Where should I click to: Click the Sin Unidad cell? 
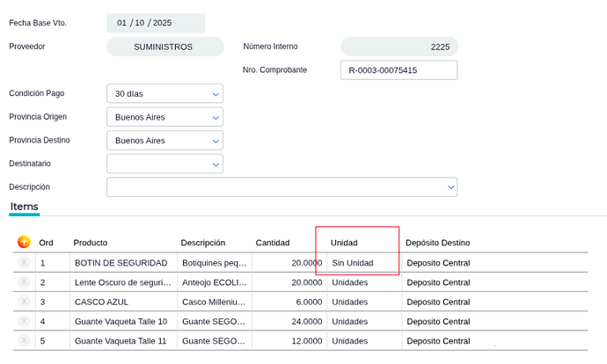pyautogui.click(x=353, y=263)
